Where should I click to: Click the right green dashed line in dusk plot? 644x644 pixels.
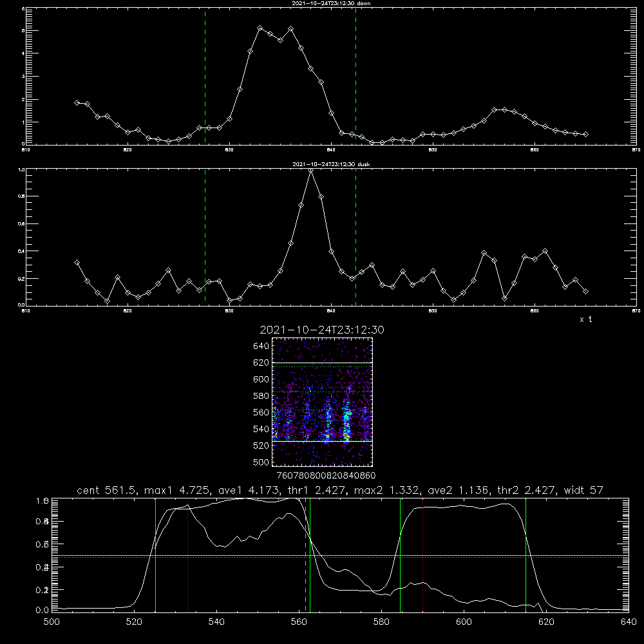tap(355, 238)
